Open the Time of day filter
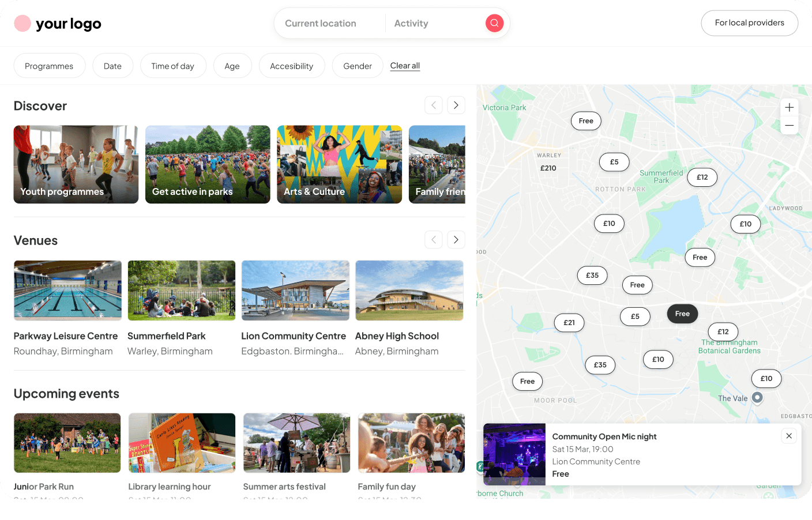This screenshot has height=520, width=812. point(173,66)
